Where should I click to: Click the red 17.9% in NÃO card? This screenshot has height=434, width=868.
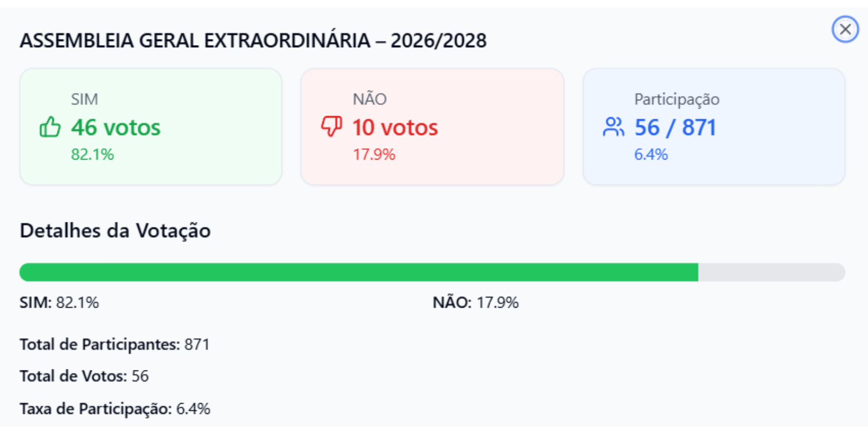pos(374,155)
